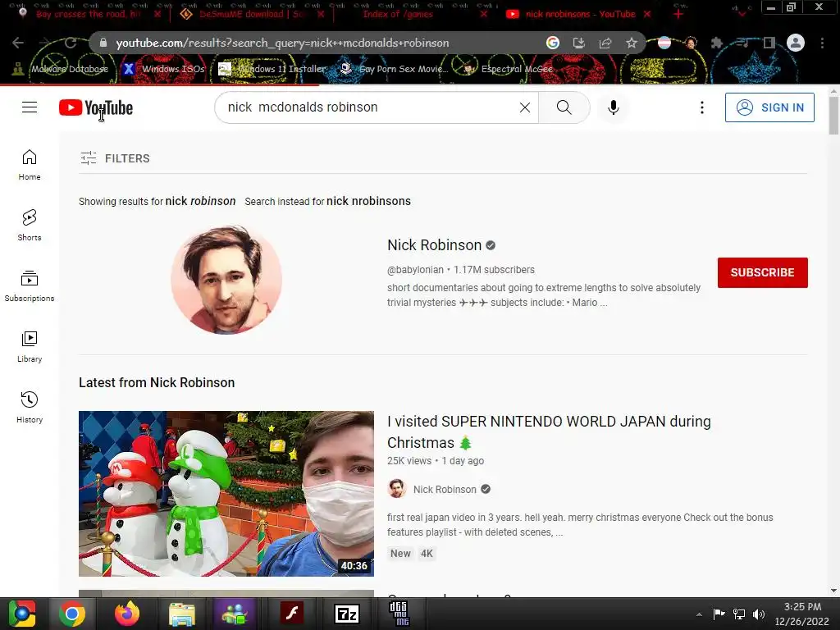840x630 pixels.
Task: Launch Firefox from the taskbar
Action: pyautogui.click(x=127, y=614)
